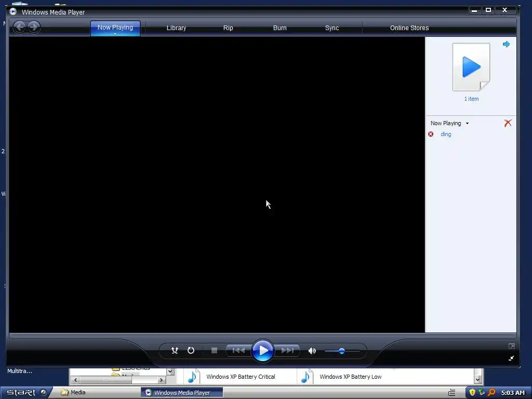Click the quick launch icon next to Start
This screenshot has height=399, width=532.
pyautogui.click(x=44, y=393)
